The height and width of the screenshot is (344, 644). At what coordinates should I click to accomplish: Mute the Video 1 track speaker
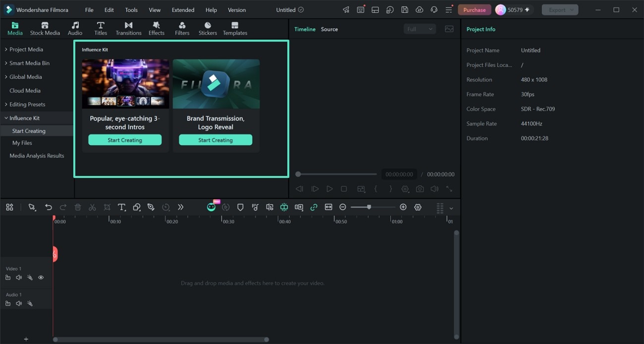[19, 278]
